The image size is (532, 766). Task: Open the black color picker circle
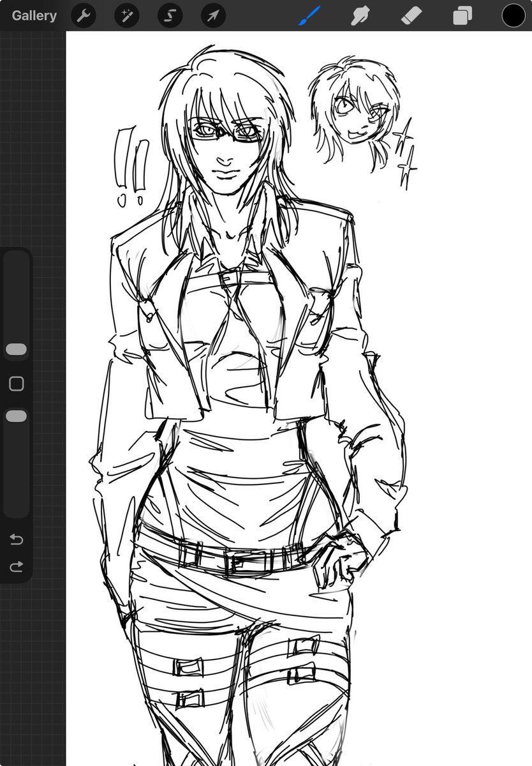coord(514,15)
